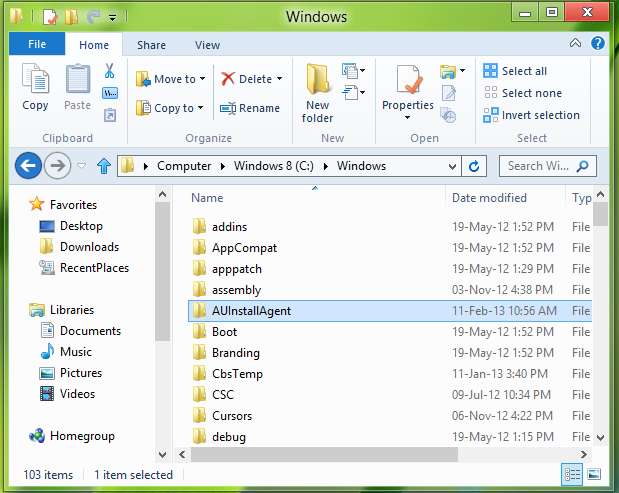Screen dimensions: 619x493
Task: Click the Paste clipboard icon
Action: (x=78, y=78)
